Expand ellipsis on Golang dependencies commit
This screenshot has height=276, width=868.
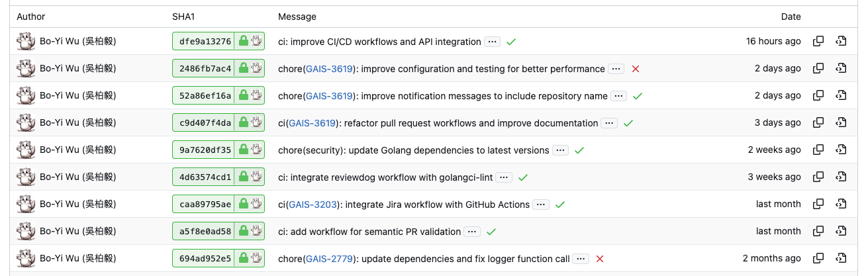(x=560, y=150)
